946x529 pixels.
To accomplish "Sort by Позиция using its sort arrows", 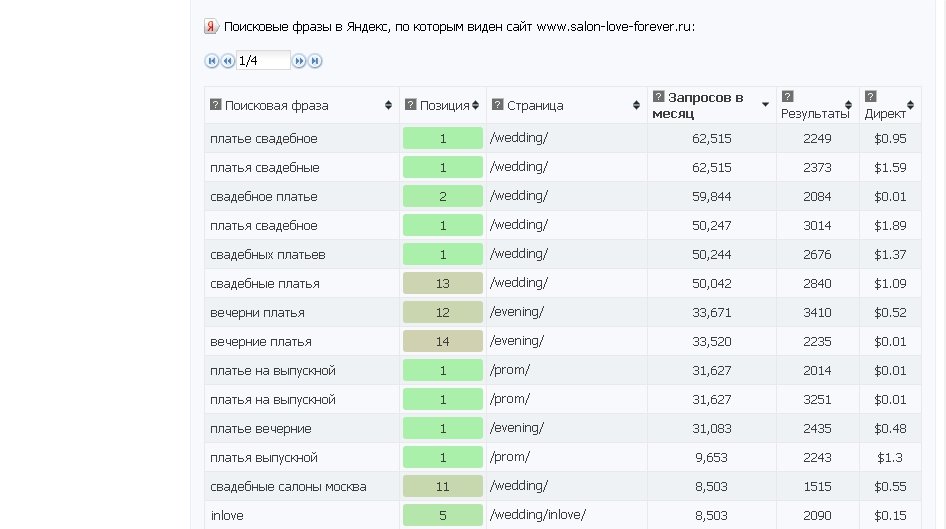I will (477, 105).
